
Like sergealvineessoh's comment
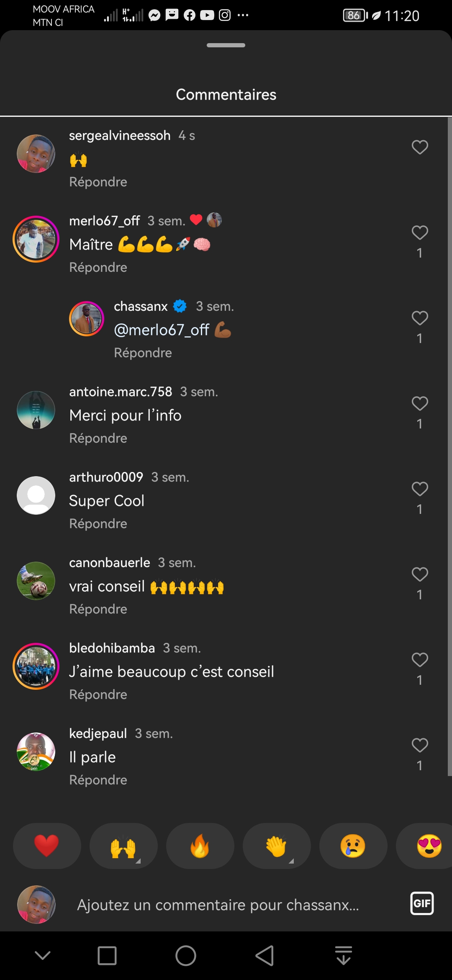(419, 147)
